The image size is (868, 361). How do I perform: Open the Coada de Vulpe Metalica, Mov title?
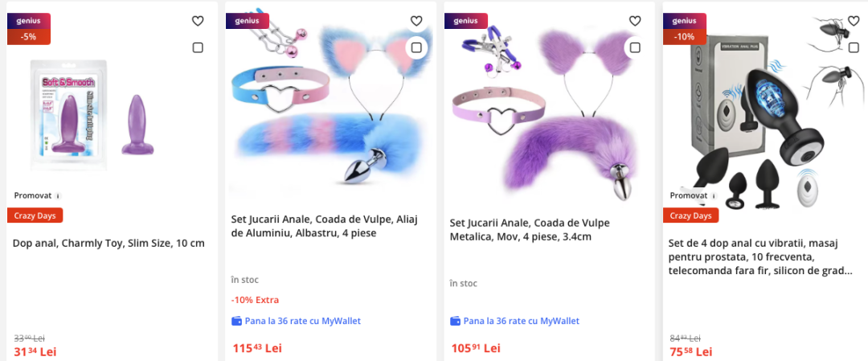pyautogui.click(x=530, y=229)
